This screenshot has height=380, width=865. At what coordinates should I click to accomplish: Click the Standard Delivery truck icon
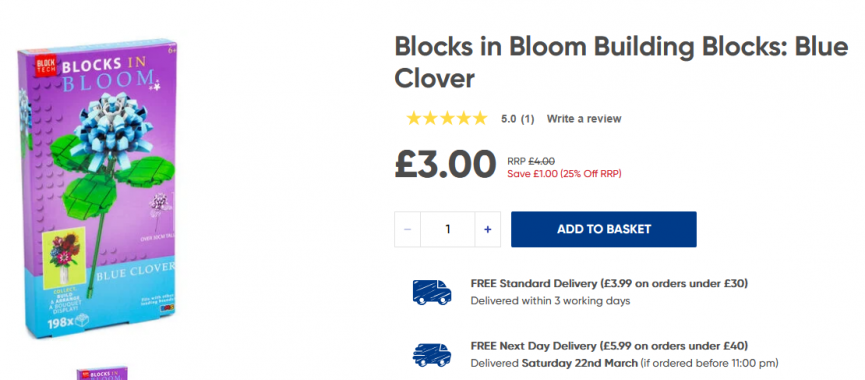(432, 292)
